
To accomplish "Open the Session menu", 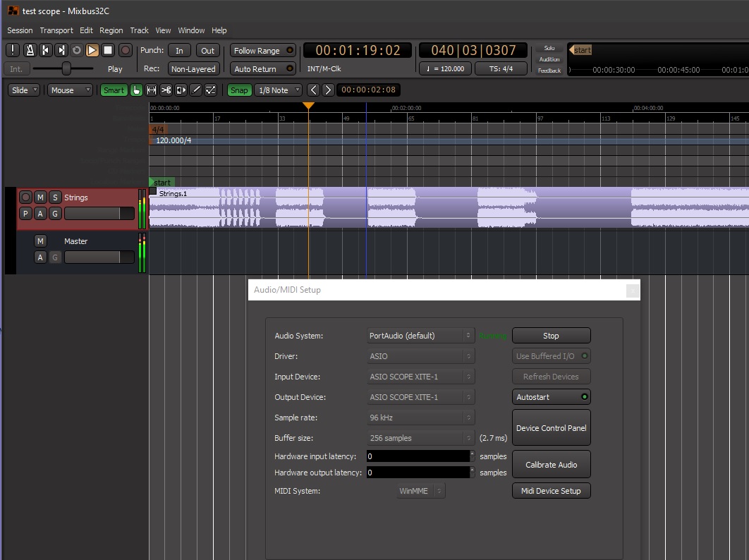I will point(20,30).
